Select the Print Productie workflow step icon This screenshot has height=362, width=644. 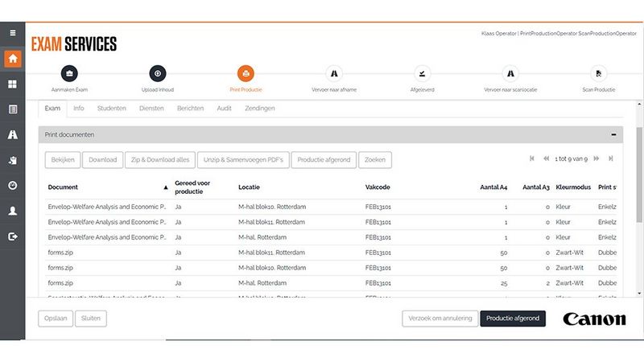point(246,73)
